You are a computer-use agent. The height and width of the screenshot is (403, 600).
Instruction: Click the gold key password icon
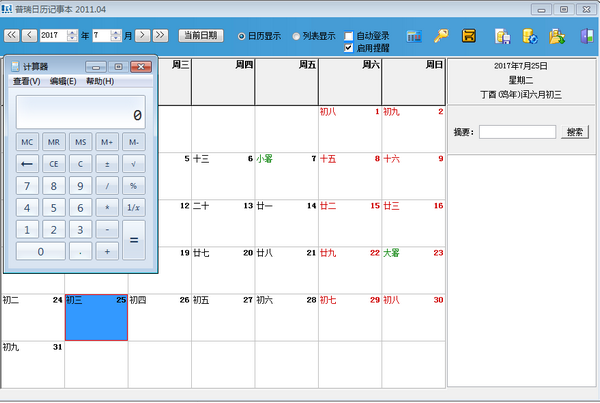click(x=440, y=37)
